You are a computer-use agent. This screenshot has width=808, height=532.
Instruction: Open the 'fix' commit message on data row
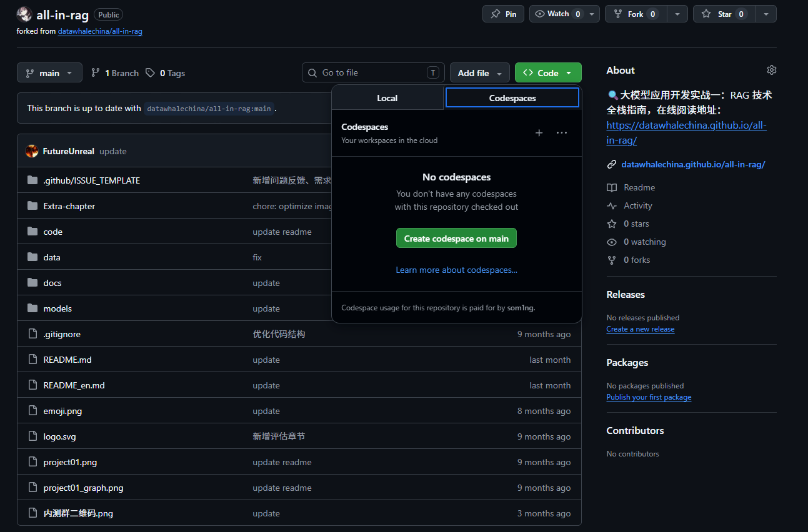(x=257, y=257)
